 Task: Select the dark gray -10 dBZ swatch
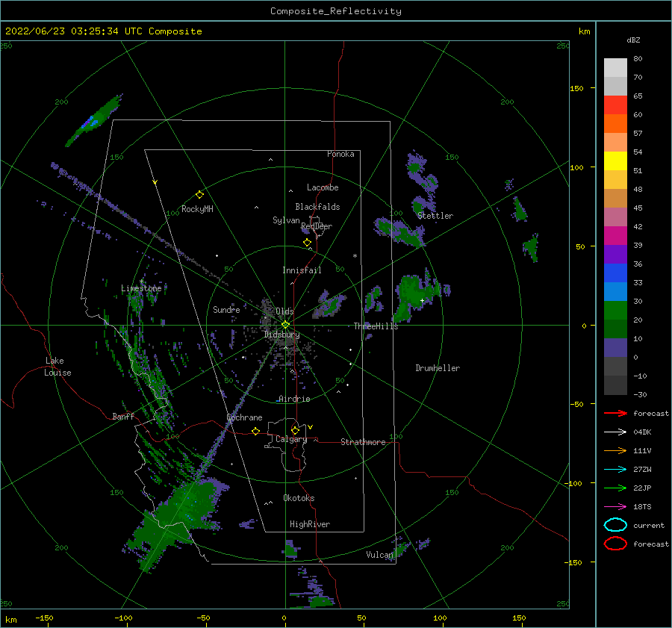point(615,385)
